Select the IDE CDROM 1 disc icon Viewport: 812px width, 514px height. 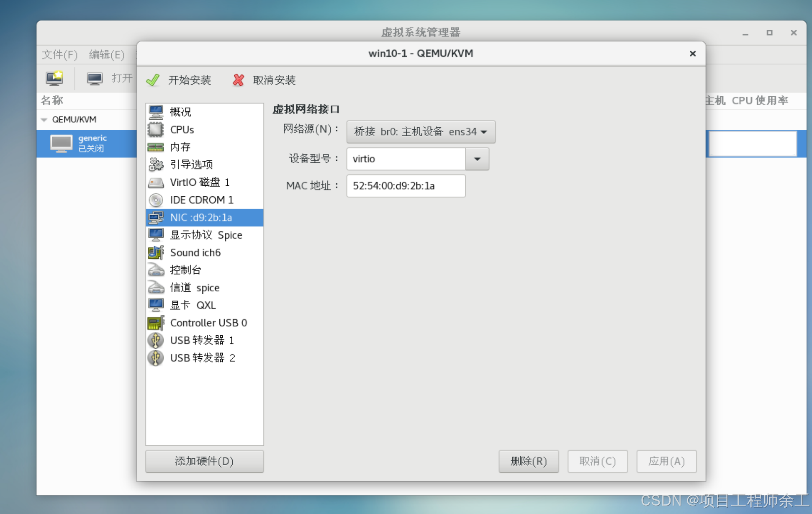point(156,200)
